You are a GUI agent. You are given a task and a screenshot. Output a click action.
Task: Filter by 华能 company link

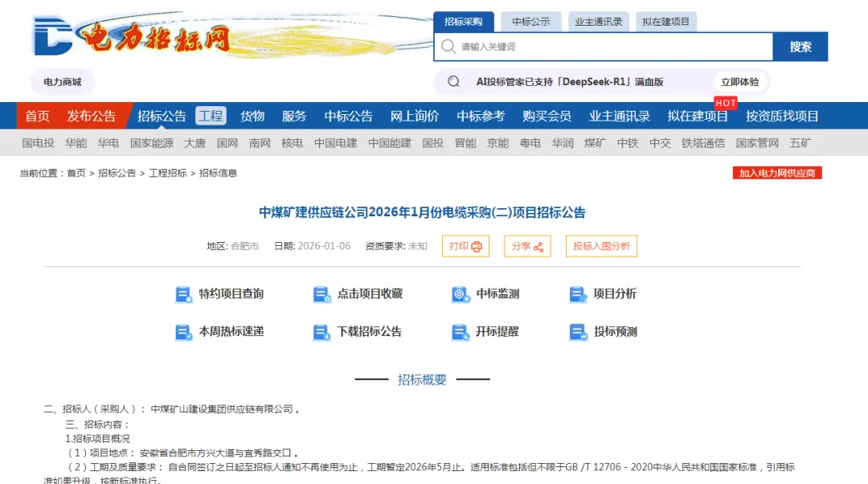coord(76,143)
